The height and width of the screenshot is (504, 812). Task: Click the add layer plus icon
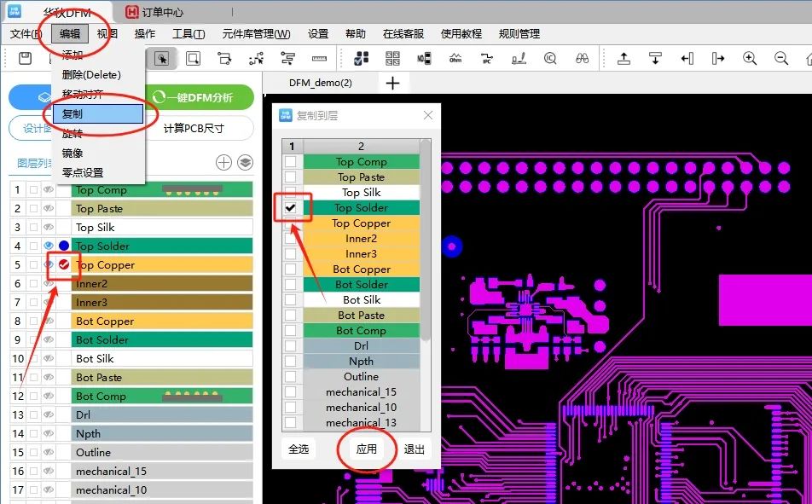pyautogui.click(x=223, y=163)
